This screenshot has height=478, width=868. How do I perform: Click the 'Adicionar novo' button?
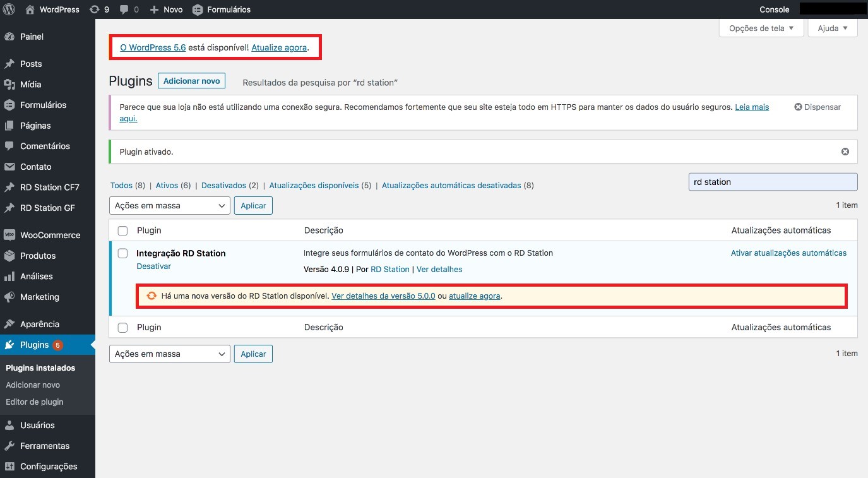point(191,81)
